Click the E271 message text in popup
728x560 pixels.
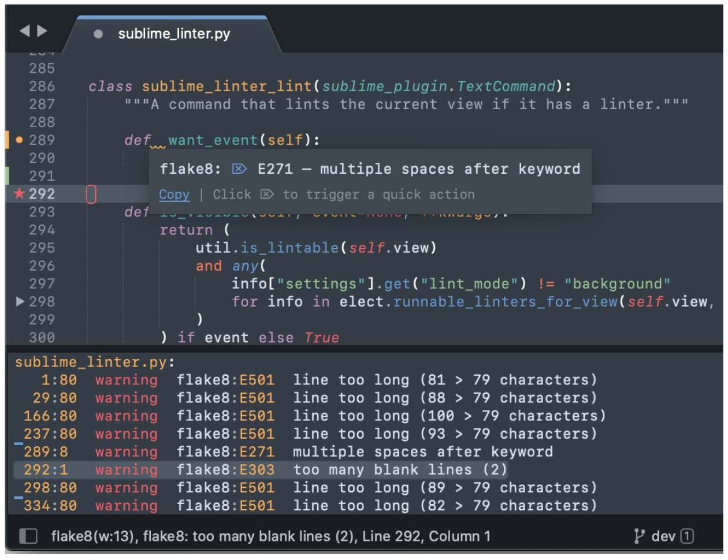pos(419,169)
